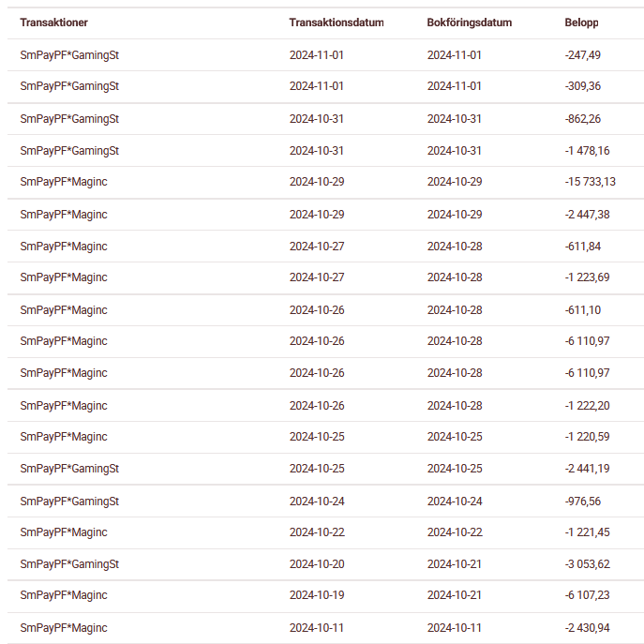
Task: Select the Belopp column header
Action: tap(581, 22)
